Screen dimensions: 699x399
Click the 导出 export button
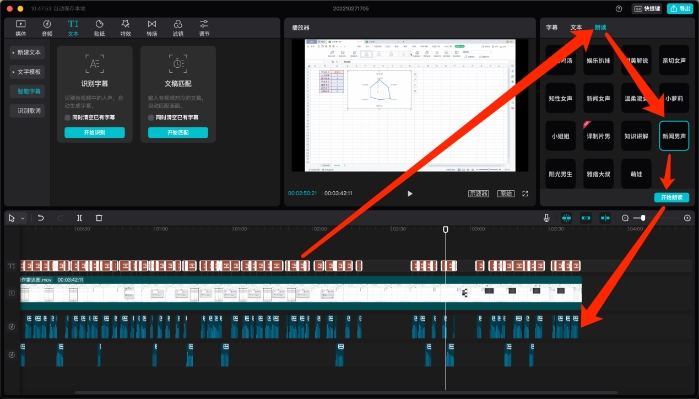680,8
